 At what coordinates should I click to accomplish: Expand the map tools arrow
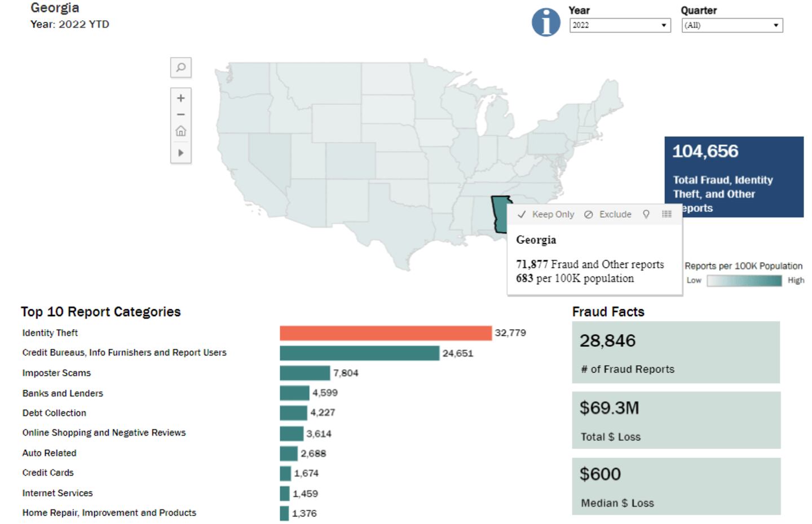tap(180, 153)
